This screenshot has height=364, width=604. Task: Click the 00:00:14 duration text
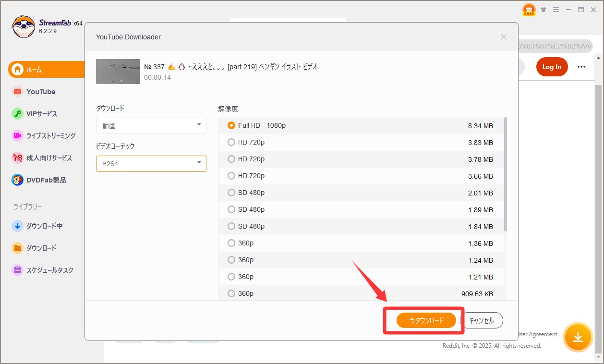coord(157,77)
